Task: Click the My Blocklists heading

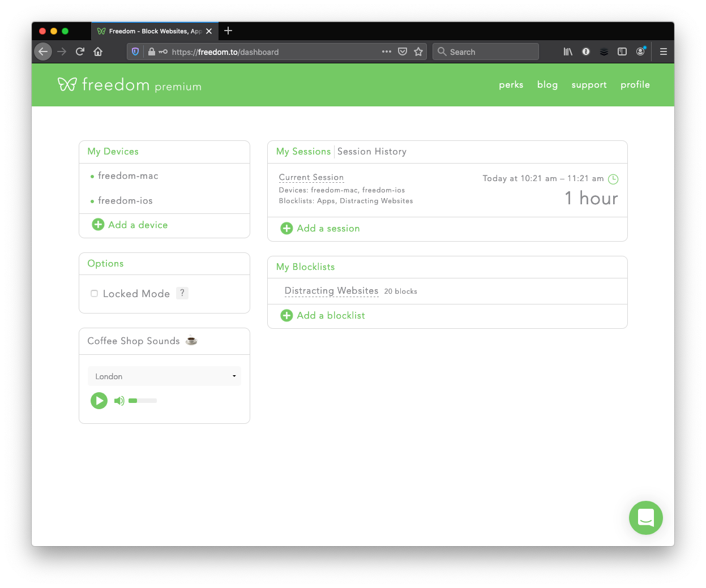Action: (x=306, y=267)
